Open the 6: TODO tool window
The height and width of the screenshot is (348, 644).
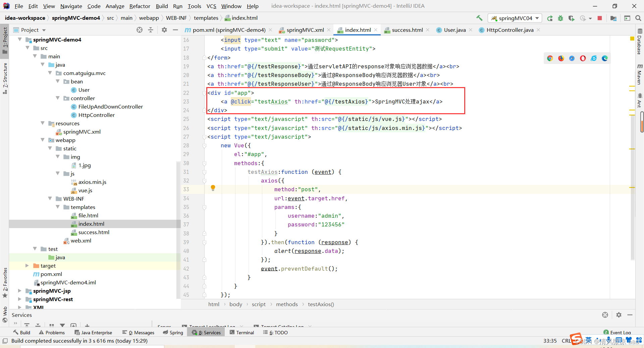point(275,333)
